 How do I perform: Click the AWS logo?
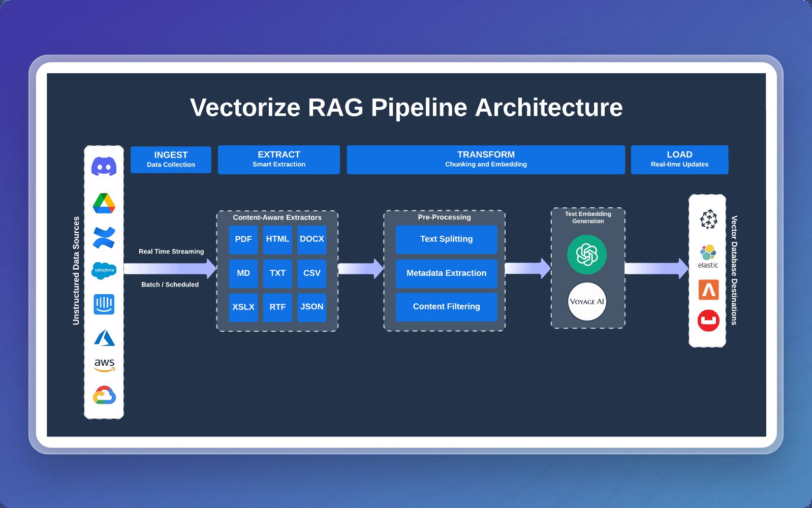104,365
